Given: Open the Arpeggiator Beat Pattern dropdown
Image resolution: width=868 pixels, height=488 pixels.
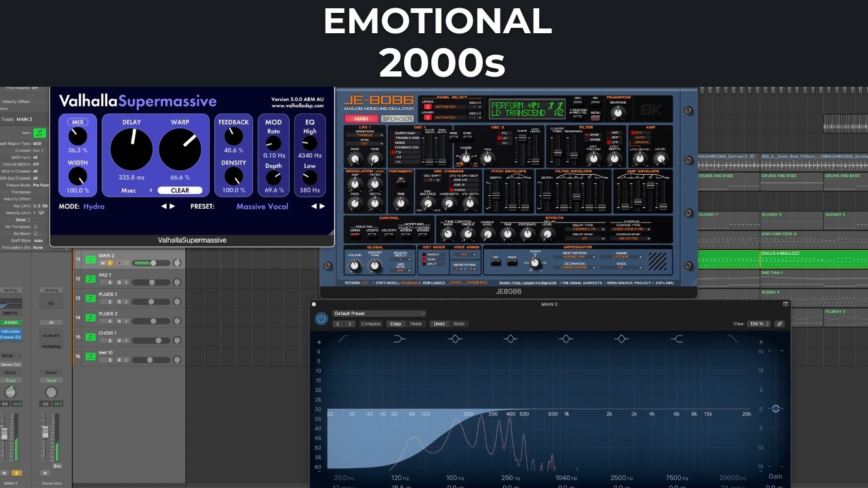Looking at the screenshot, I should [574, 257].
